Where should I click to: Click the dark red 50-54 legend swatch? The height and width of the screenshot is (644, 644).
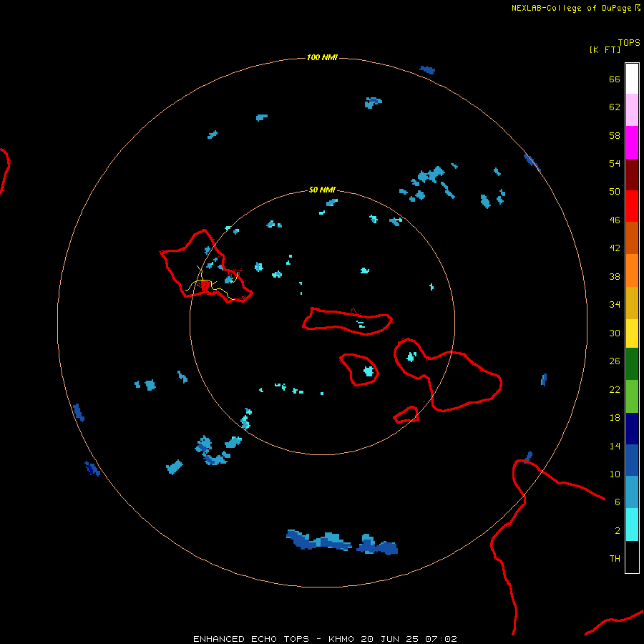tap(632, 174)
